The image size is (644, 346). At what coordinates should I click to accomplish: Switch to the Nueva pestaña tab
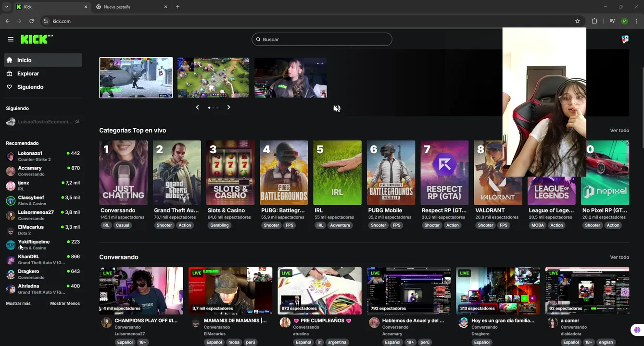point(131,7)
